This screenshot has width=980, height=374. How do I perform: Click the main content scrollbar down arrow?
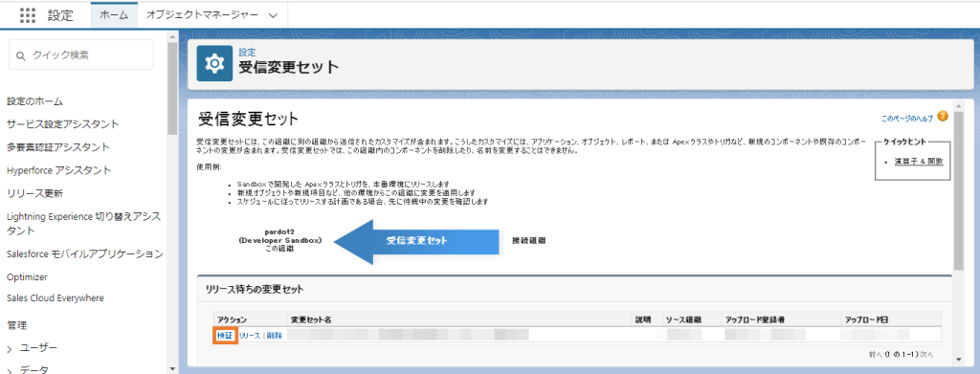(x=959, y=359)
